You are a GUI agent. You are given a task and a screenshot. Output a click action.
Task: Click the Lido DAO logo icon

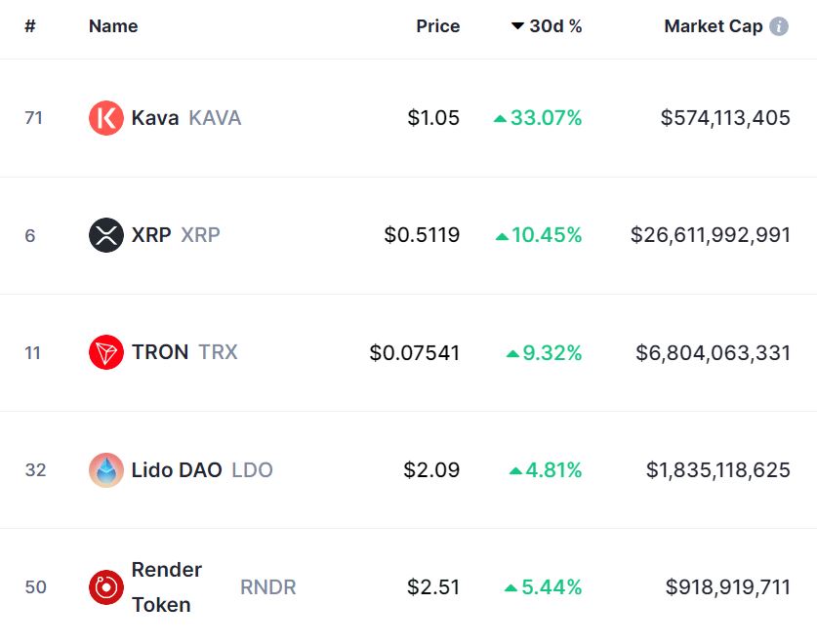click(106, 469)
